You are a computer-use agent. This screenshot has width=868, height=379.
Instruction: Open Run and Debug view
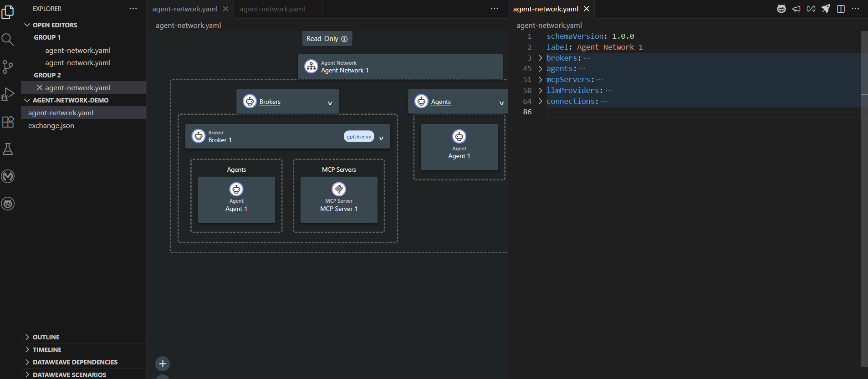tap(8, 94)
